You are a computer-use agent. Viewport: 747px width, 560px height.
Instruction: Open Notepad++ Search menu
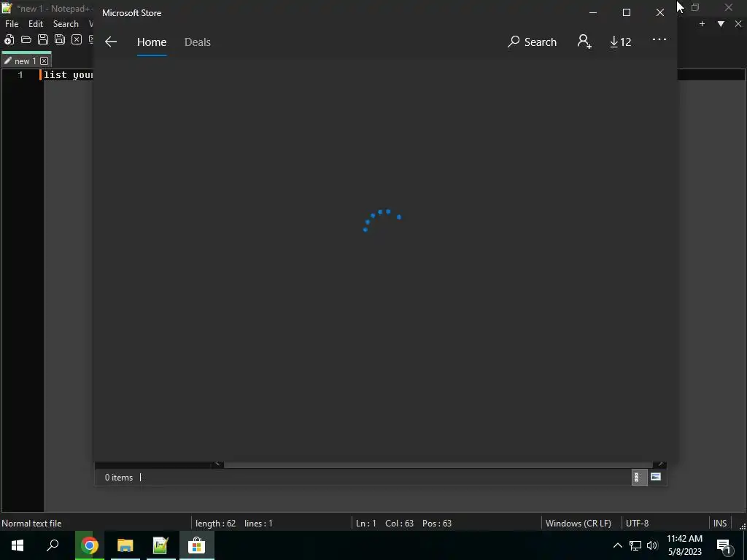pos(66,24)
